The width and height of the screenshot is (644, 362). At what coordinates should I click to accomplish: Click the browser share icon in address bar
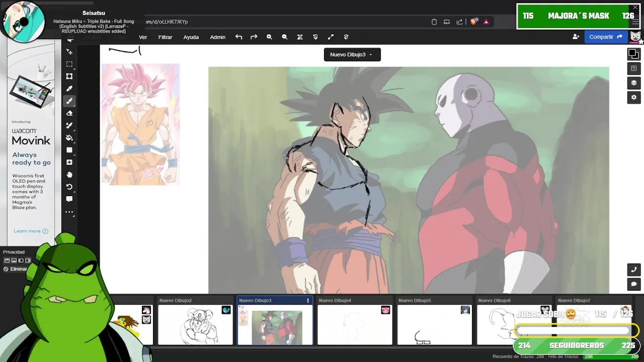459,22
